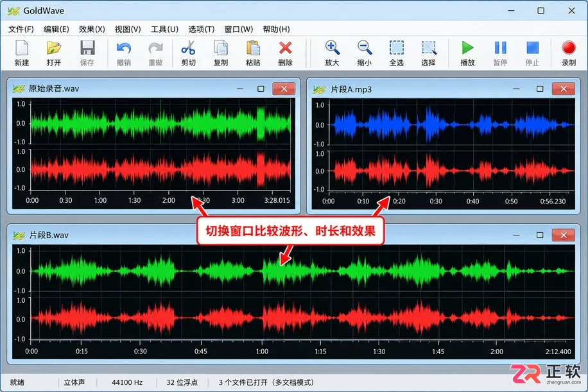Screen dimensions: 588x392
Task: Open the 效果(X) menu
Action: tap(92, 30)
